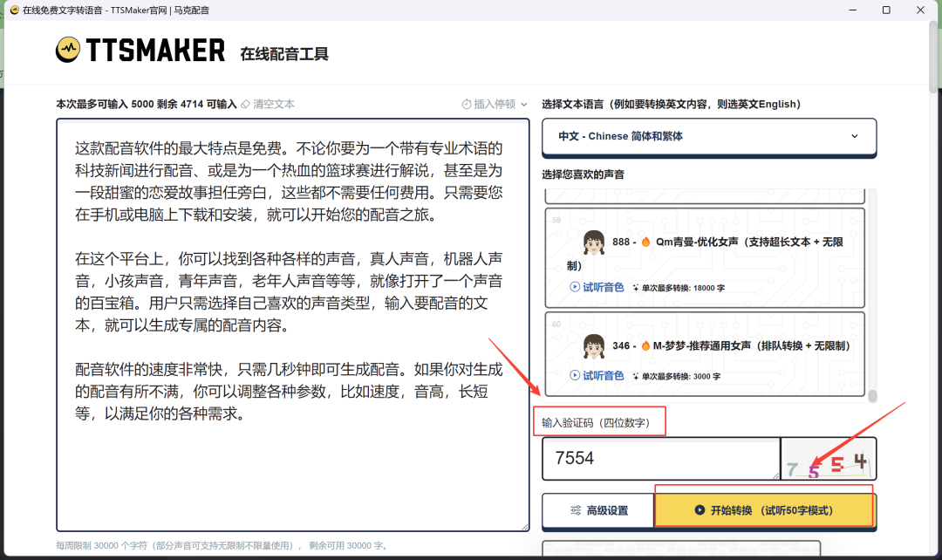Preview voice 346 via its 试听音色 link

pos(597,376)
